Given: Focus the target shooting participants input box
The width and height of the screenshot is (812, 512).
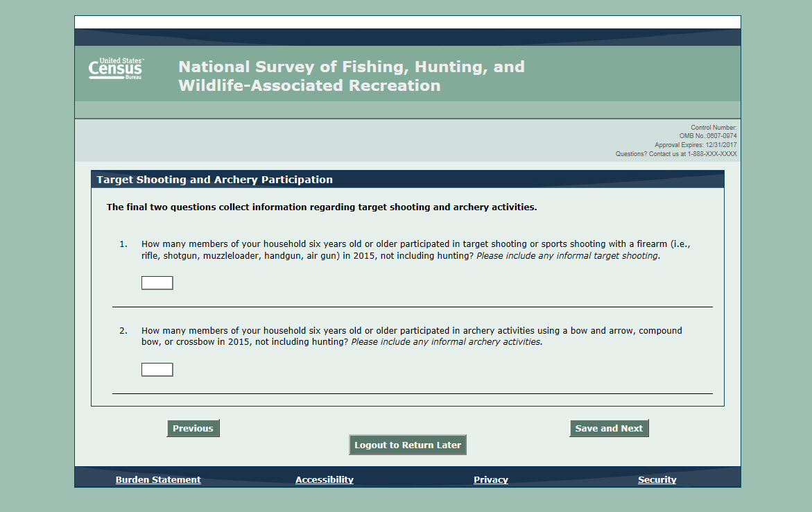Looking at the screenshot, I should [157, 283].
